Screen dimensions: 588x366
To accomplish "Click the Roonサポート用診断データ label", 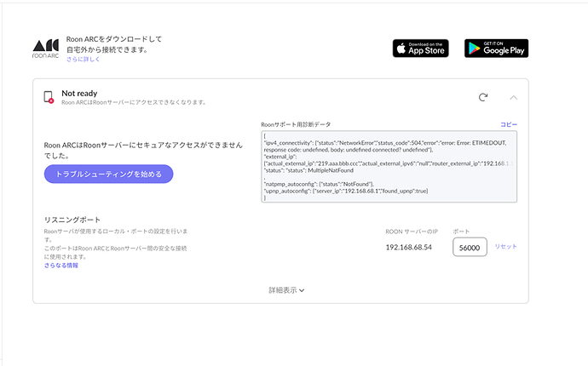I will click(x=296, y=124).
